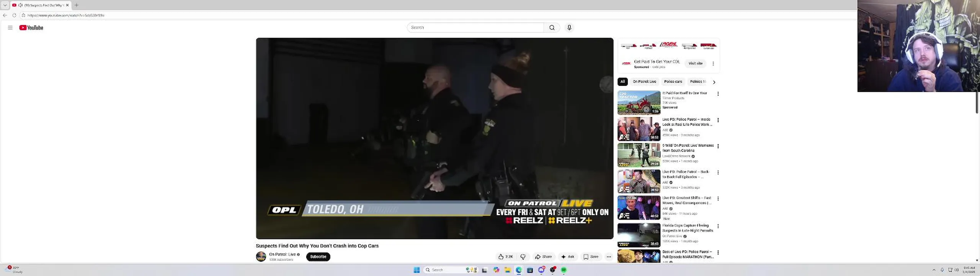This screenshot has height=276, width=980.
Task: Open options for Greatest Shifts video
Action: (x=718, y=199)
